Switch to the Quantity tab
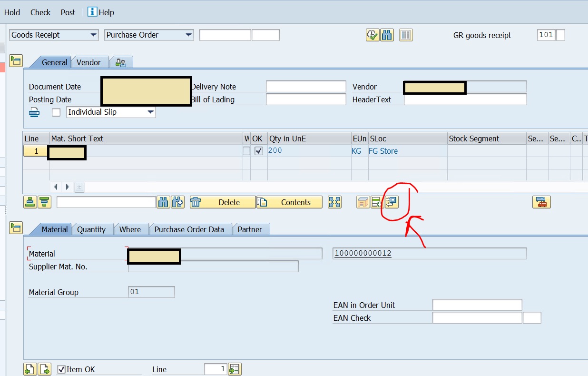The height and width of the screenshot is (376, 588). 91,229
